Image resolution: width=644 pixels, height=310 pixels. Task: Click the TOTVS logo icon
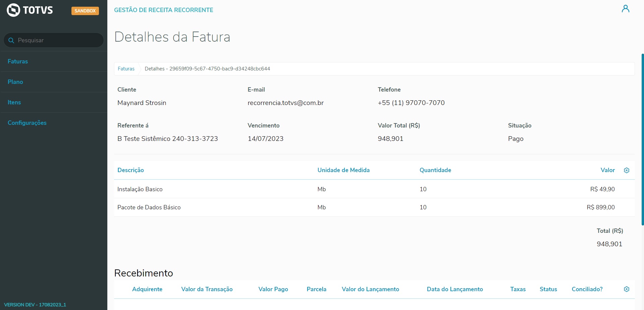(13, 10)
